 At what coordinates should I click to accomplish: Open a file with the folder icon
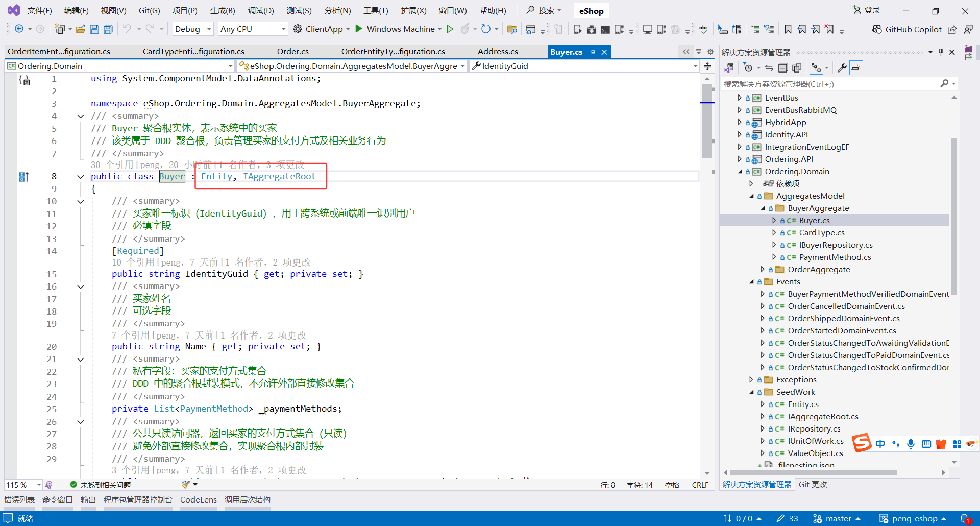(x=80, y=29)
